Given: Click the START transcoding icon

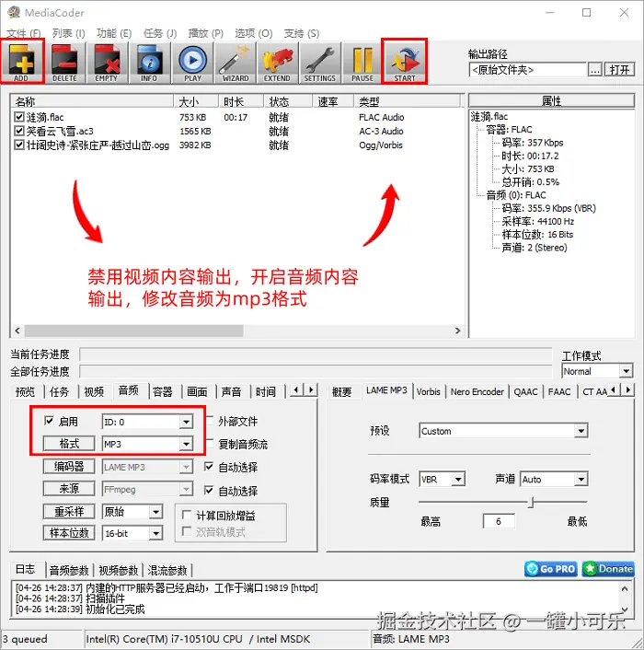Looking at the screenshot, I should click(404, 63).
